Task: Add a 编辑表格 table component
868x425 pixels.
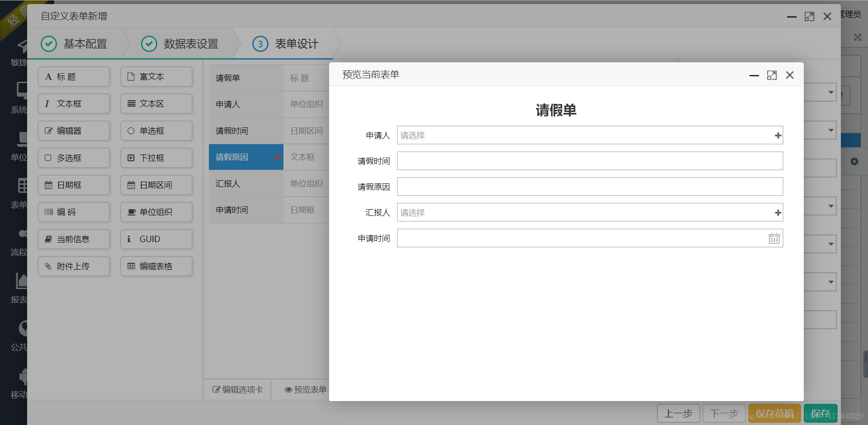Action: pos(156,266)
